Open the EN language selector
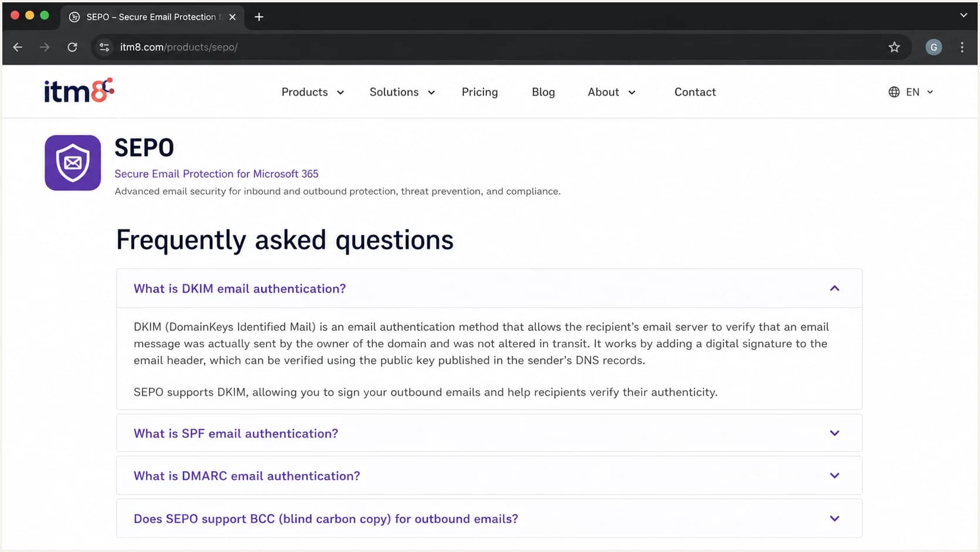 [x=919, y=92]
